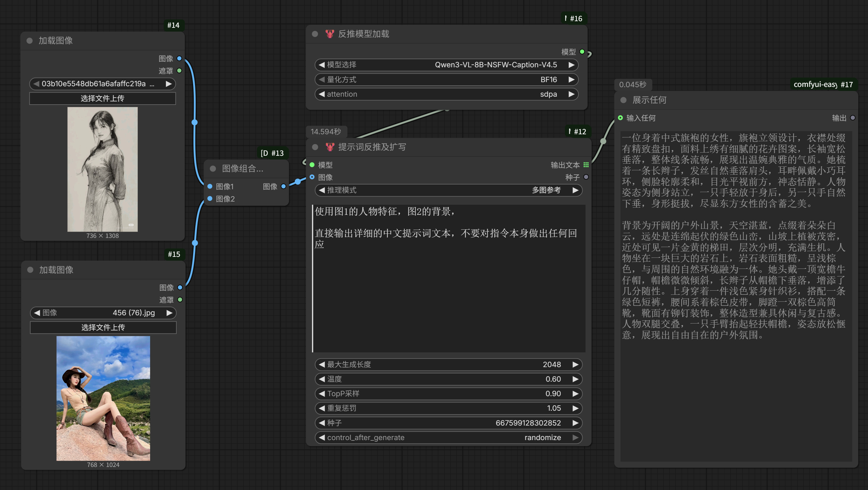Collapse the 提示词反推及扩写 node via its dot

[315, 147]
